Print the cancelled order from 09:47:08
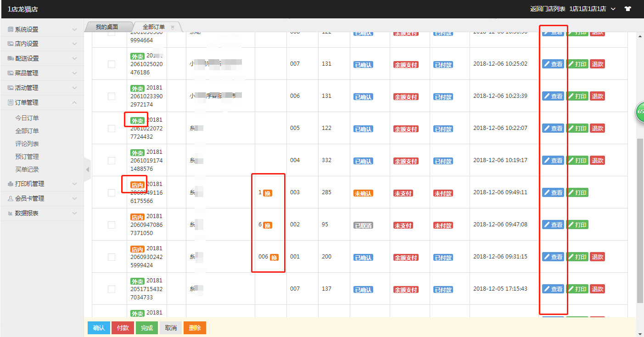The height and width of the screenshot is (337, 644). point(577,225)
